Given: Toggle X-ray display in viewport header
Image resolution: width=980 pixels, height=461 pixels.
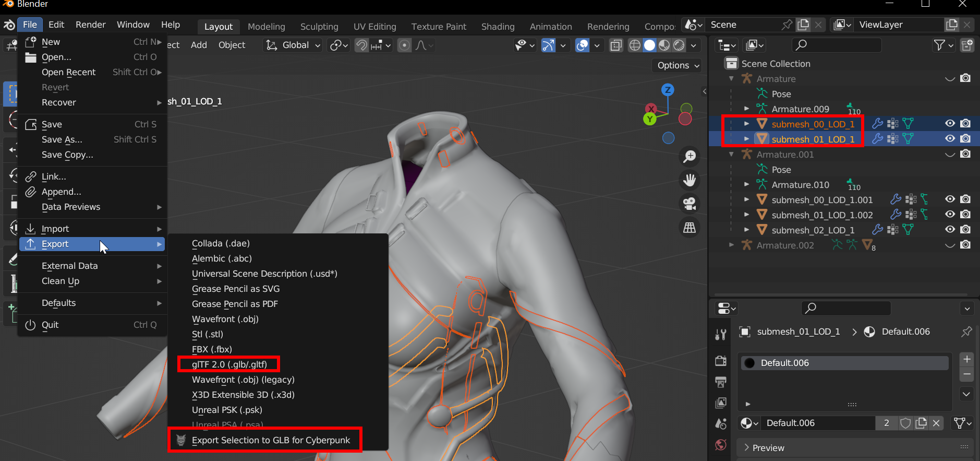Looking at the screenshot, I should pyautogui.click(x=616, y=45).
